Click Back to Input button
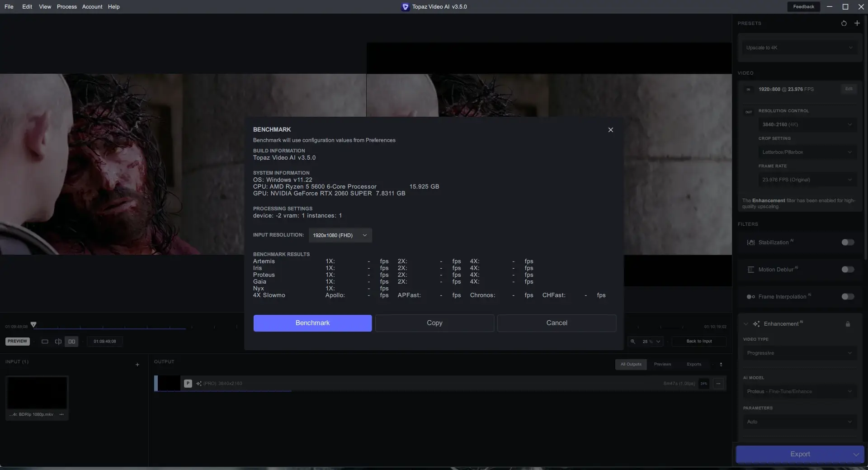Image resolution: width=868 pixels, height=470 pixels. 699,342
